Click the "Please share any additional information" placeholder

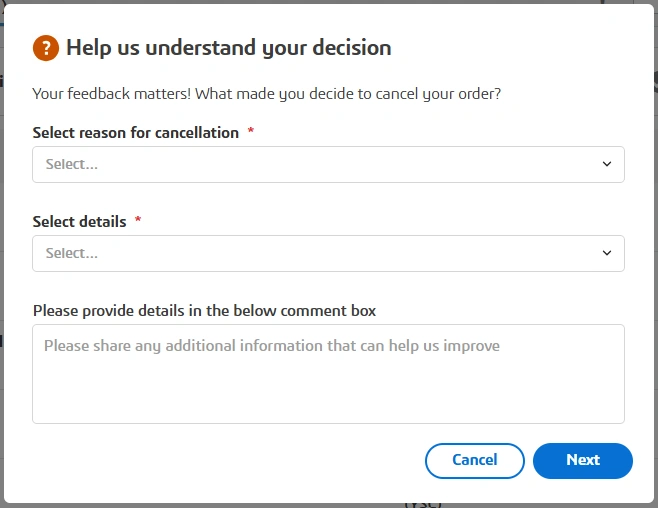[271, 346]
